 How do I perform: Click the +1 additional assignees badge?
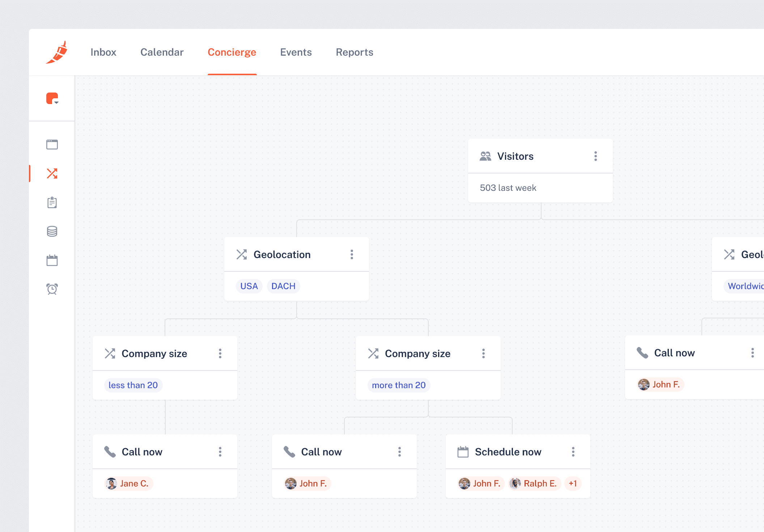(x=573, y=484)
